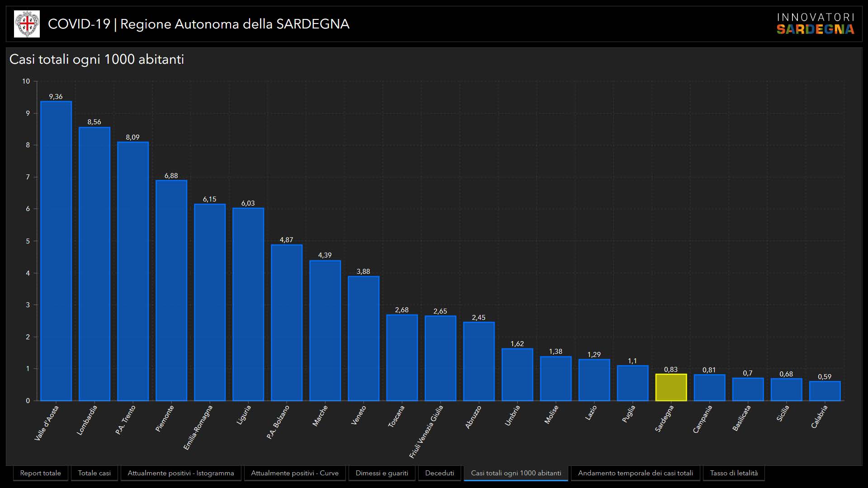
Task: Select Attualmente positivi - Curve tab
Action: click(295, 473)
